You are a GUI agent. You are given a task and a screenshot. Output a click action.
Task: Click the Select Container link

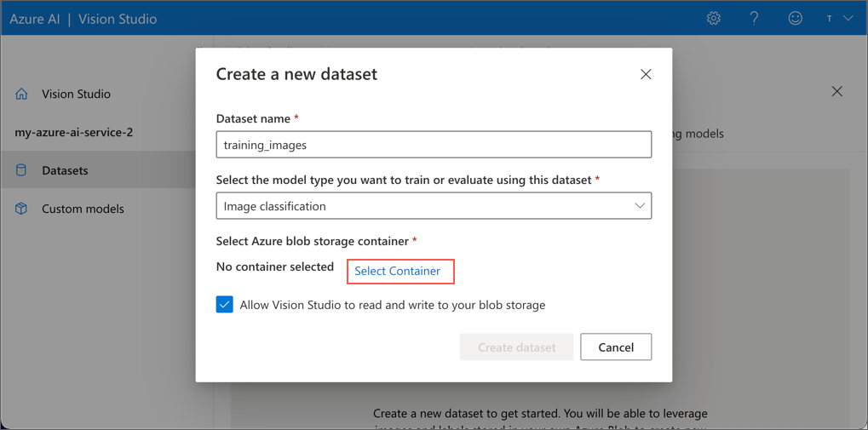398,271
